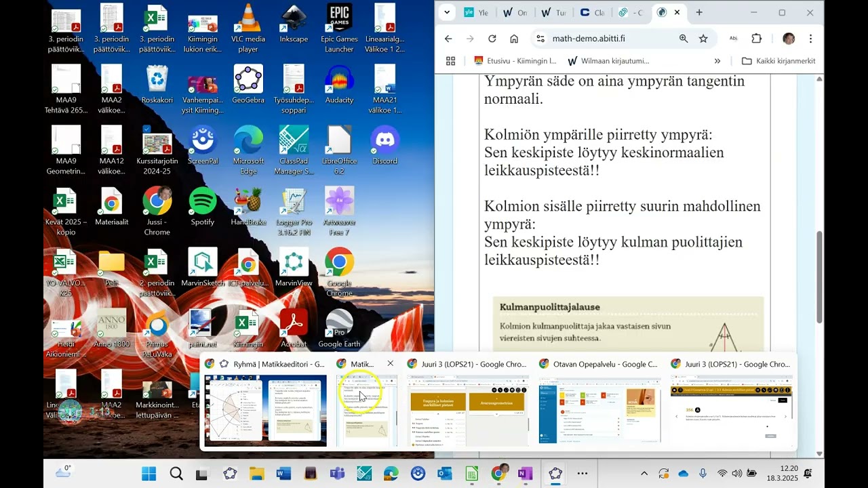
Task: Expand hidden bookmarks overflow chevron
Action: [717, 61]
